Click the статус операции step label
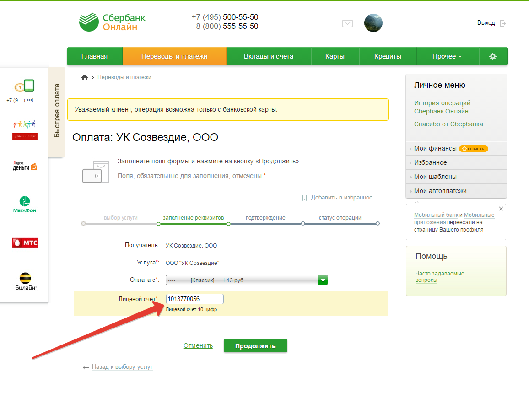This screenshot has width=529, height=420. click(340, 218)
